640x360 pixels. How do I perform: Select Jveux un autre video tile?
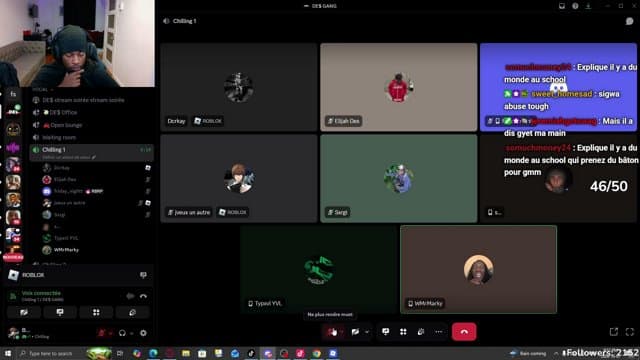click(239, 179)
